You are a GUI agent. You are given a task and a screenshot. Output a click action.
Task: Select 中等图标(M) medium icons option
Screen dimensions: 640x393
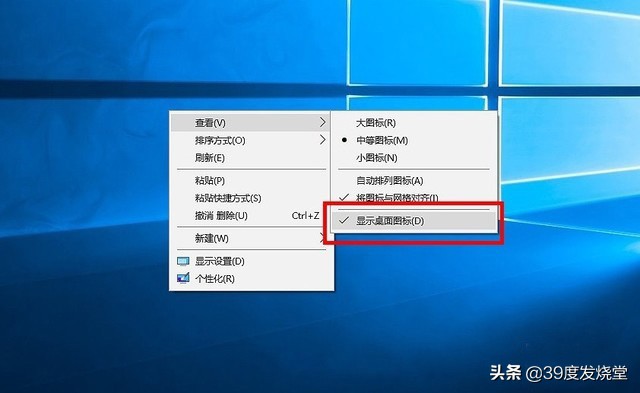(x=414, y=140)
